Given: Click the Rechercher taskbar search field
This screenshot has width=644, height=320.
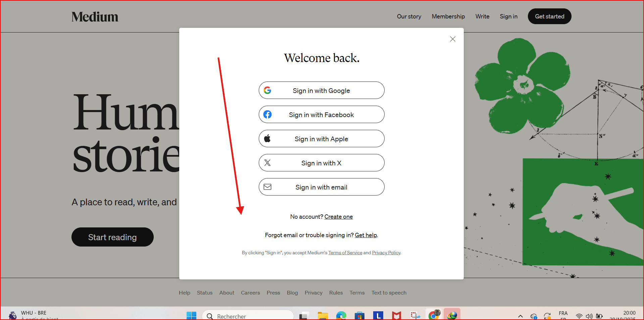Looking at the screenshot, I should (248, 316).
